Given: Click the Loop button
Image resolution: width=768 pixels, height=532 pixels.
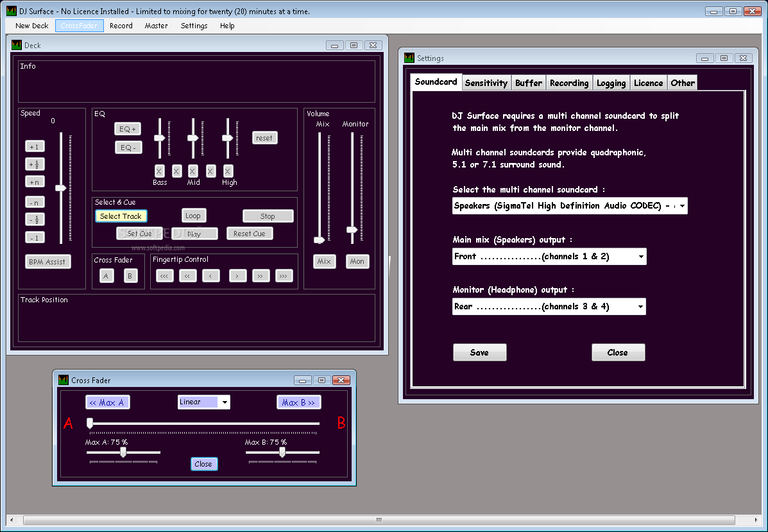Looking at the screenshot, I should (x=194, y=216).
